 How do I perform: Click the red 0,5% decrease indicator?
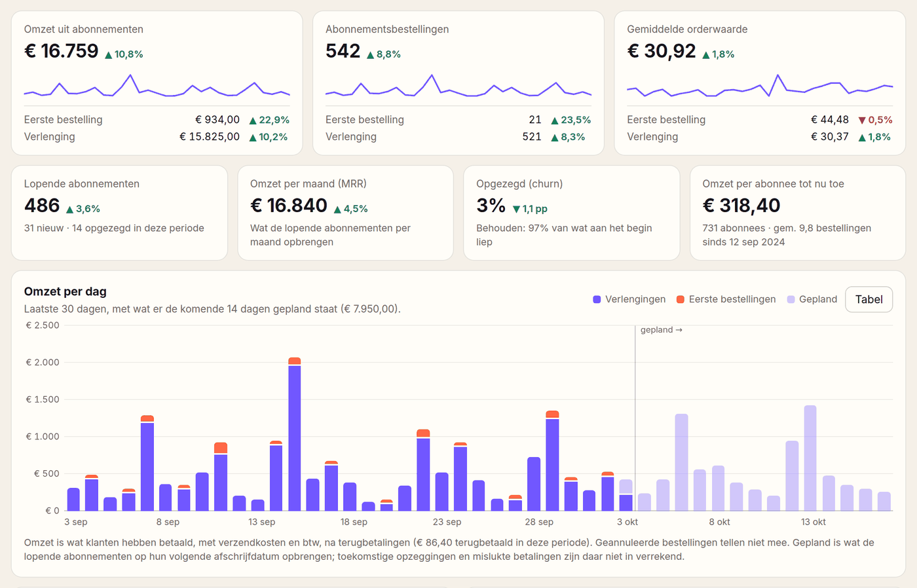tap(876, 120)
